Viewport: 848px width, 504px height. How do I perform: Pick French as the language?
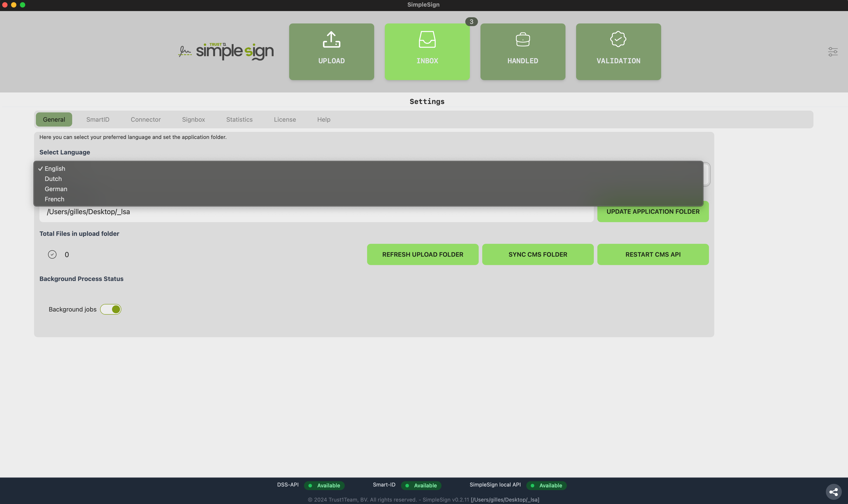tap(54, 199)
